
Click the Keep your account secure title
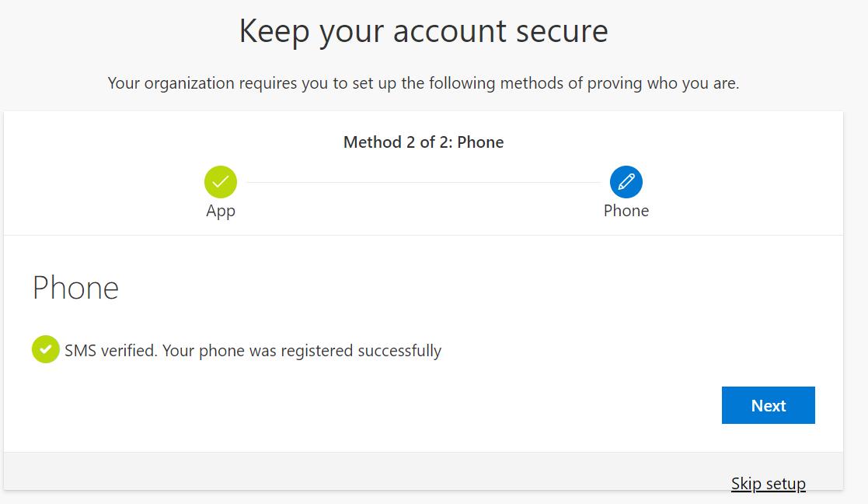coord(424,31)
